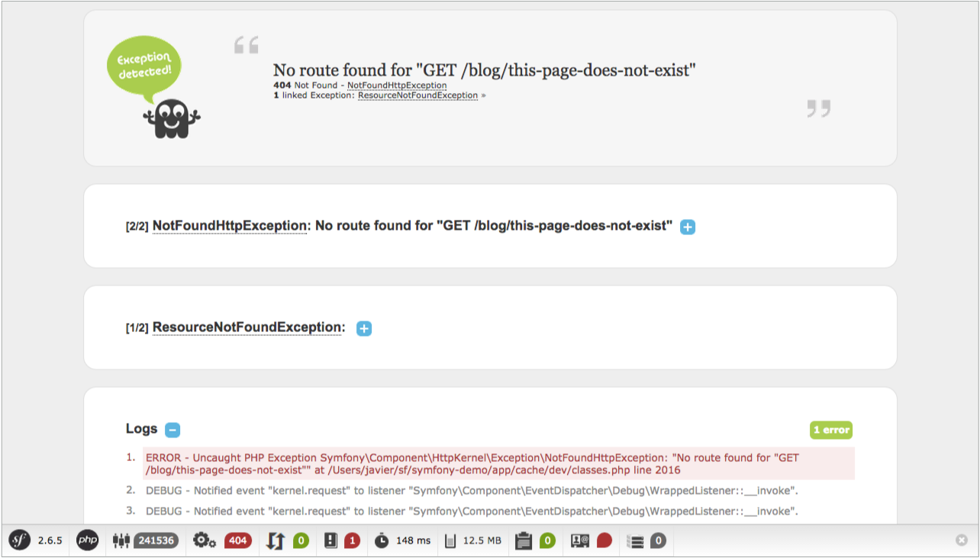Select the red ERROR log entry
The height and width of the screenshot is (558, 980).
coord(498,464)
